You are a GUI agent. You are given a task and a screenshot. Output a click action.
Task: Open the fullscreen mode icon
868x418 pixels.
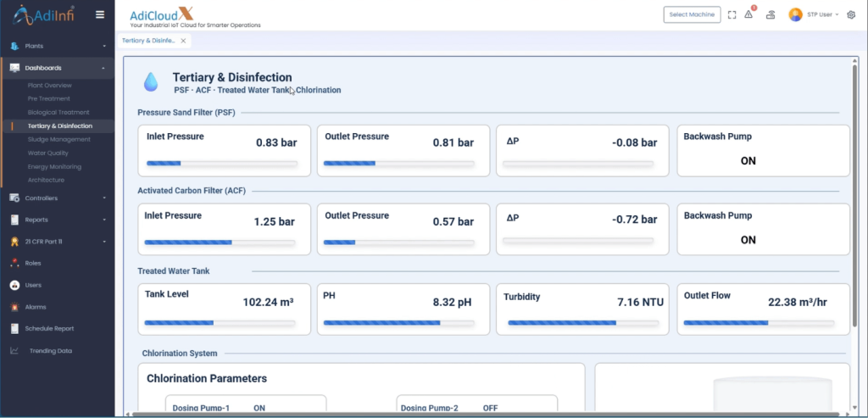click(732, 15)
